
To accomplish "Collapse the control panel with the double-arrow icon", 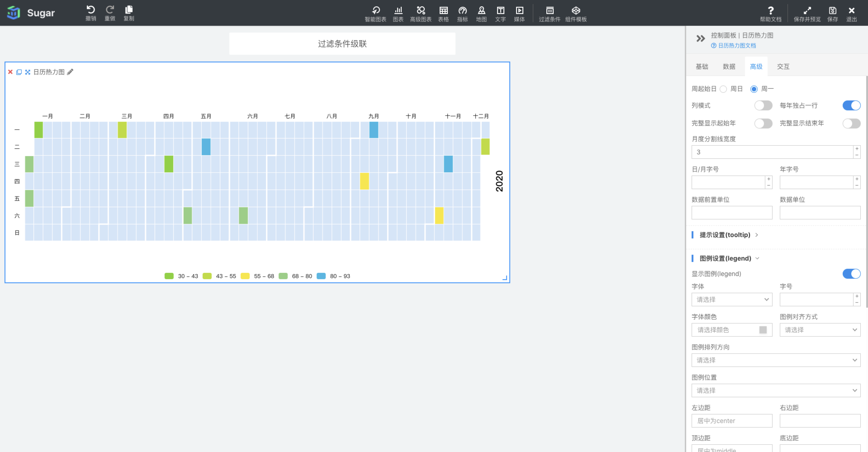I will pos(701,39).
